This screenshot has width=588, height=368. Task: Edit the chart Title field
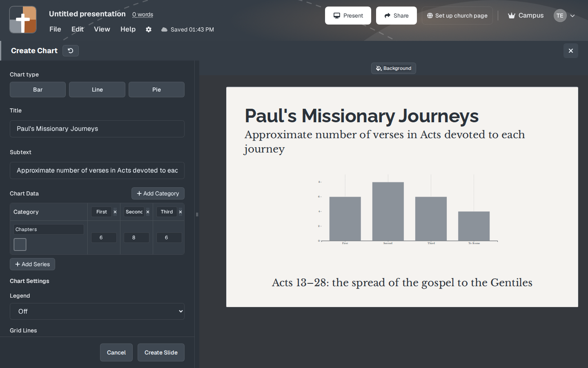click(97, 129)
